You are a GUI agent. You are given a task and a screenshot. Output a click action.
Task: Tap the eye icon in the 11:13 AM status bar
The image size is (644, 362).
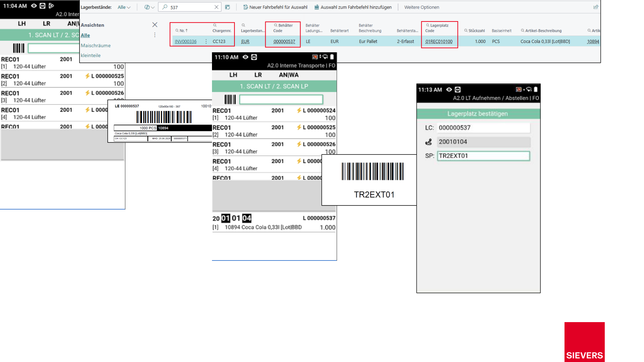tap(449, 89)
